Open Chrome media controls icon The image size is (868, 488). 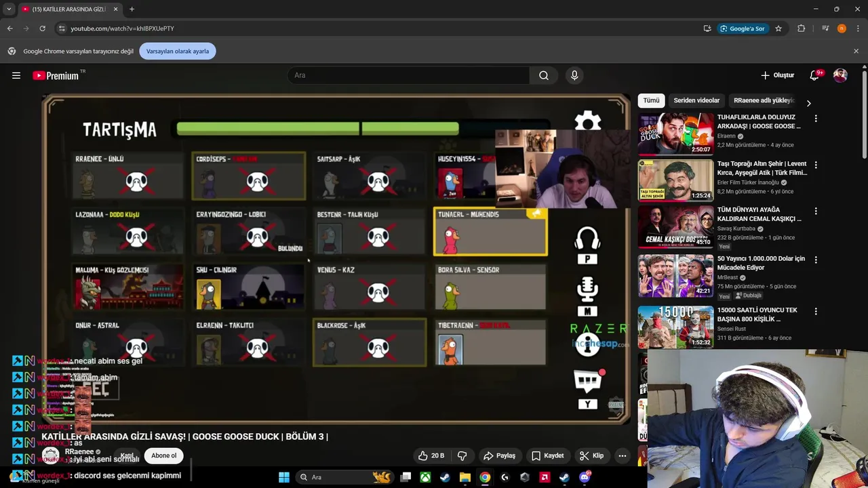[825, 28]
